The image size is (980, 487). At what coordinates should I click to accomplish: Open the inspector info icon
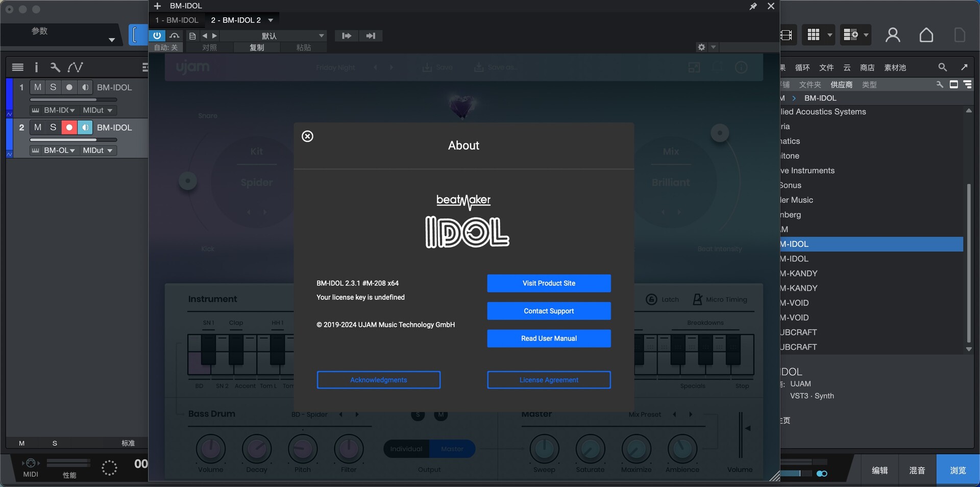[36, 67]
